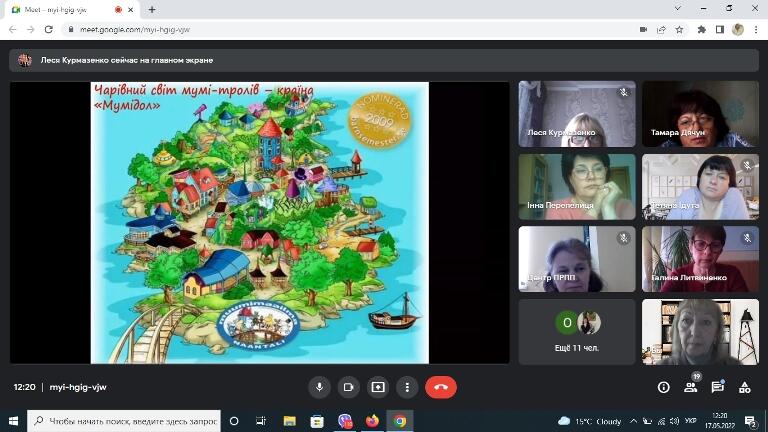Click the volume speaker tray icon
Image resolution: width=768 pixels, height=432 pixels.
pos(674,421)
